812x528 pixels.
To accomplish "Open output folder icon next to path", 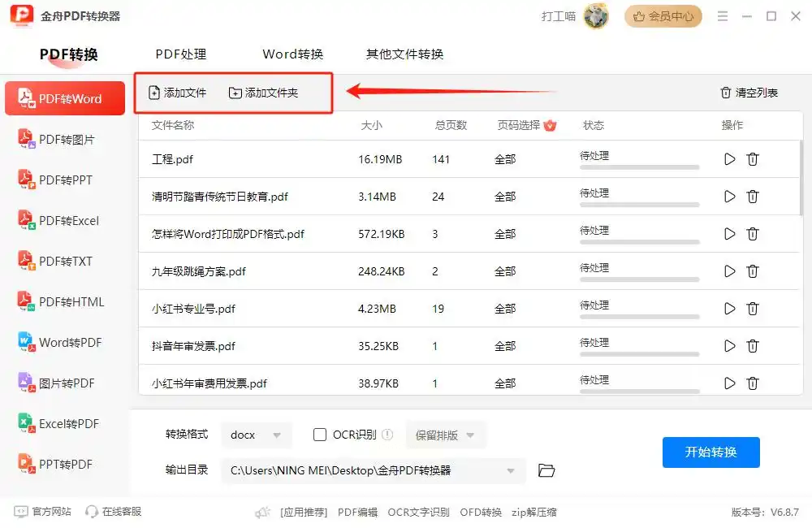I will coord(546,470).
